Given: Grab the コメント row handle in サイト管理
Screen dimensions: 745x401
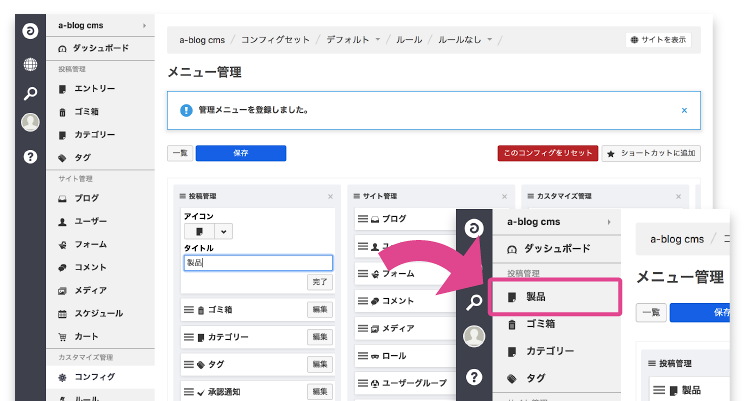Looking at the screenshot, I should point(363,301).
